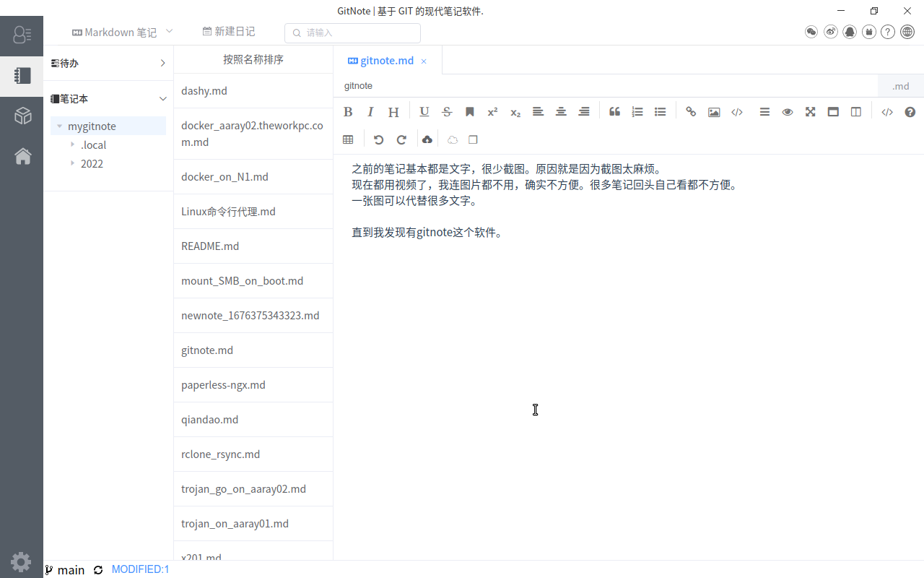
Task: Apply italic formatting to text
Action: [370, 112]
